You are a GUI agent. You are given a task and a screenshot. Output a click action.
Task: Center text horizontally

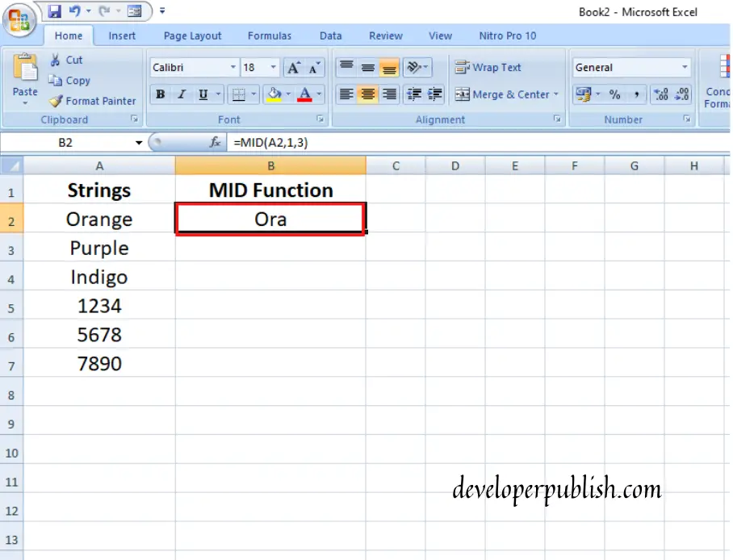368,94
